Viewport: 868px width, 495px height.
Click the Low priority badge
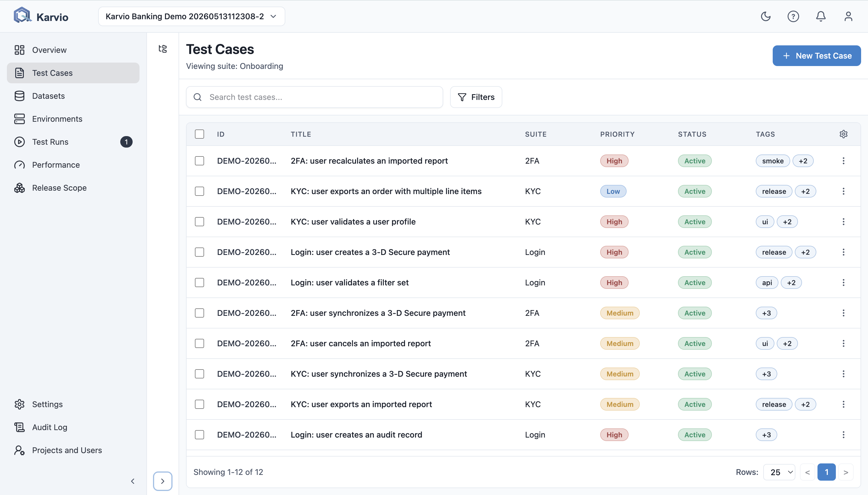(613, 191)
